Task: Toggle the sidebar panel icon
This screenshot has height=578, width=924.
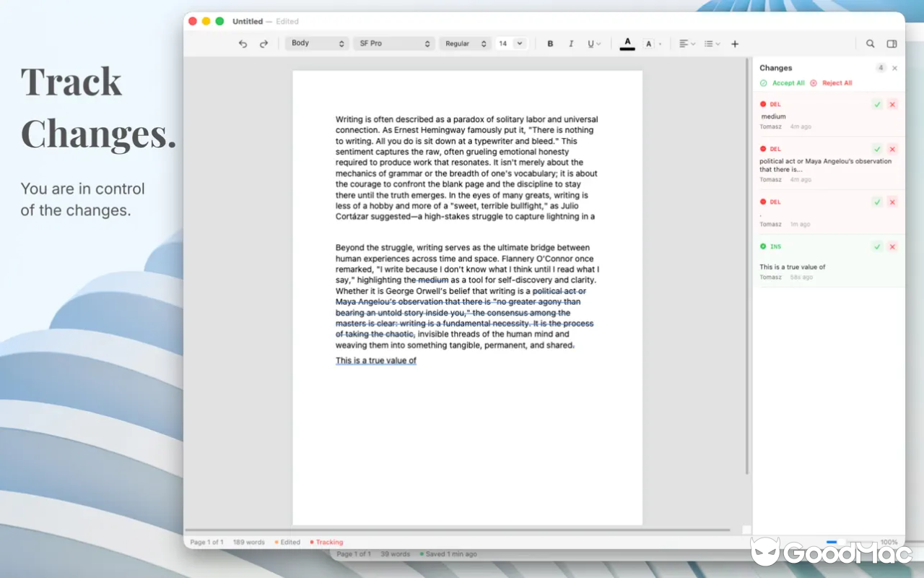Action: 892,44
